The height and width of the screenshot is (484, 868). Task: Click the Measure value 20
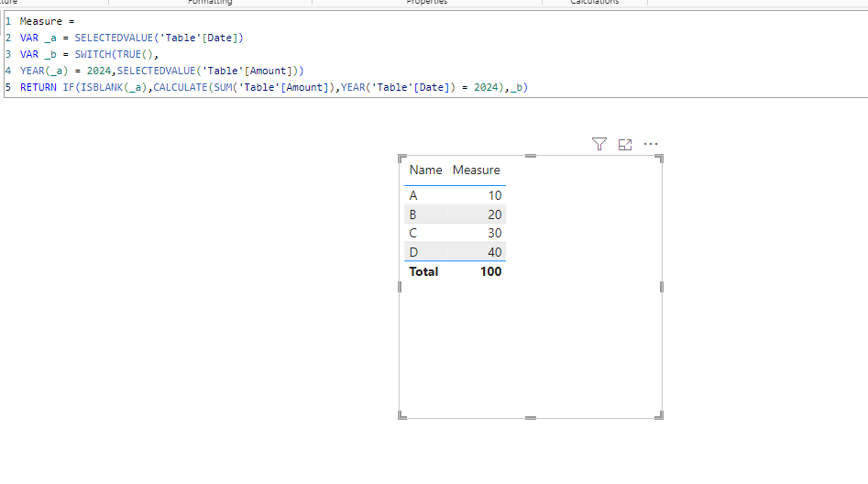[x=494, y=214]
